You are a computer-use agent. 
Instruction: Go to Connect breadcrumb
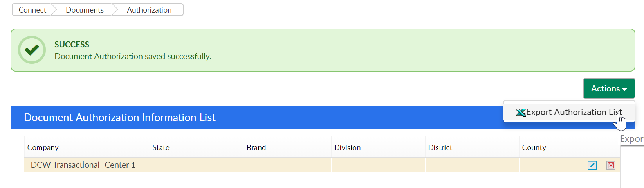[x=32, y=10]
